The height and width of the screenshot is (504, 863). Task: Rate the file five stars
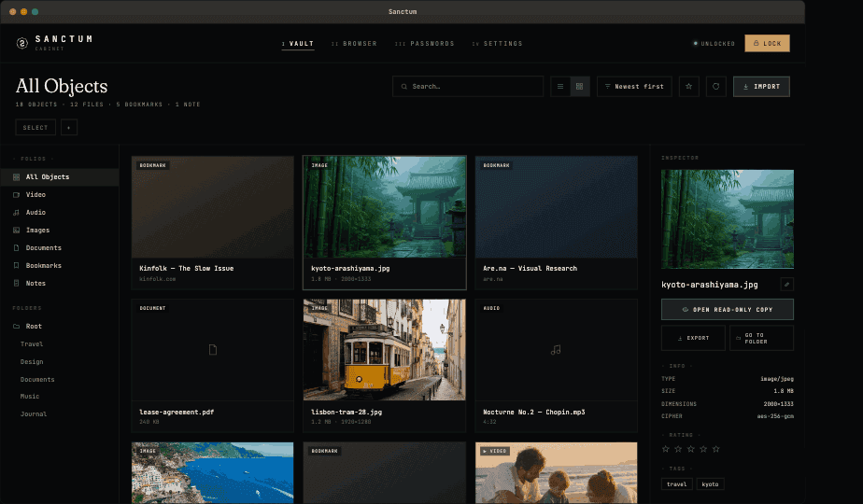(x=716, y=449)
